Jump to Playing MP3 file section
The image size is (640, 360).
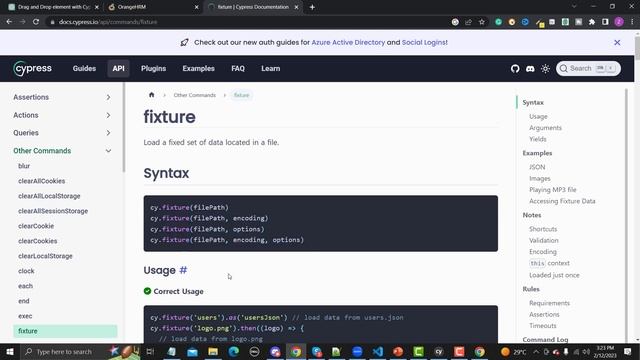pos(553,190)
